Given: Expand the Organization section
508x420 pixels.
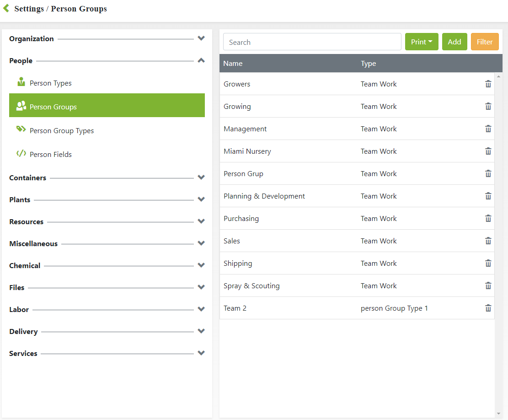Looking at the screenshot, I should [x=201, y=38].
